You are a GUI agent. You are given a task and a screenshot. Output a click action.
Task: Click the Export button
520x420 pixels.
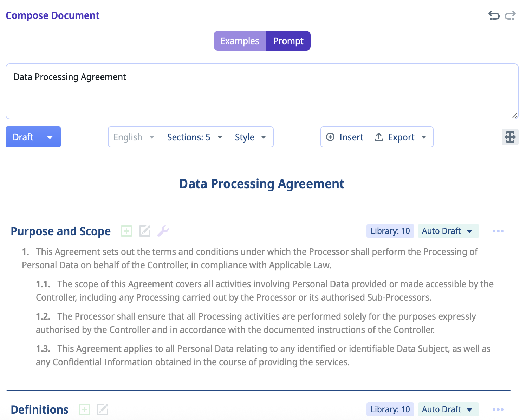click(x=400, y=137)
